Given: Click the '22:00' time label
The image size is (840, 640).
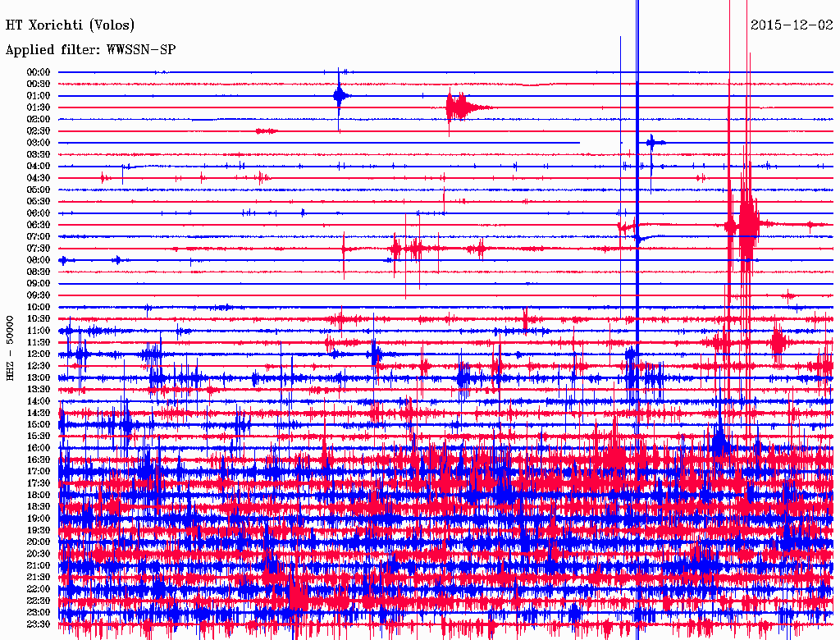Looking at the screenshot, I should click(39, 589).
